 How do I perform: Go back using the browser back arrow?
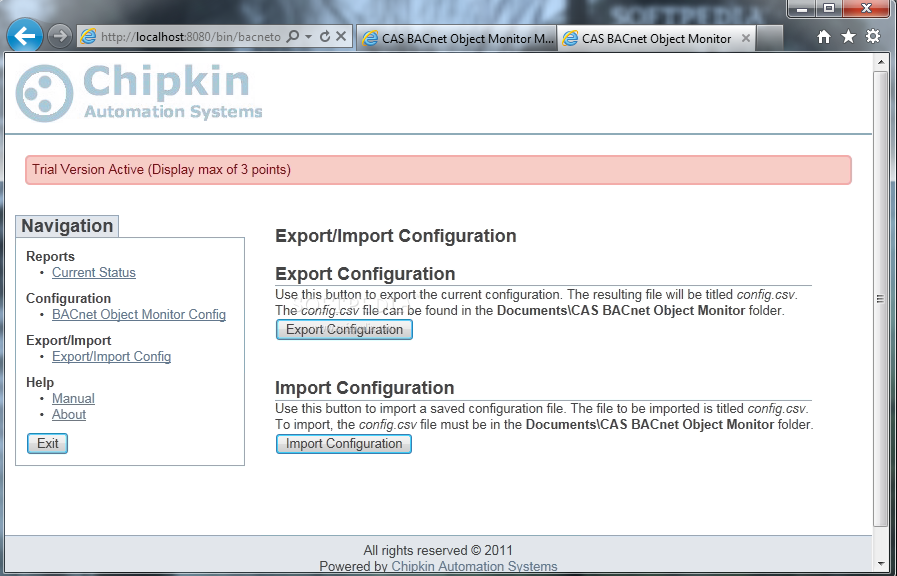click(x=25, y=37)
